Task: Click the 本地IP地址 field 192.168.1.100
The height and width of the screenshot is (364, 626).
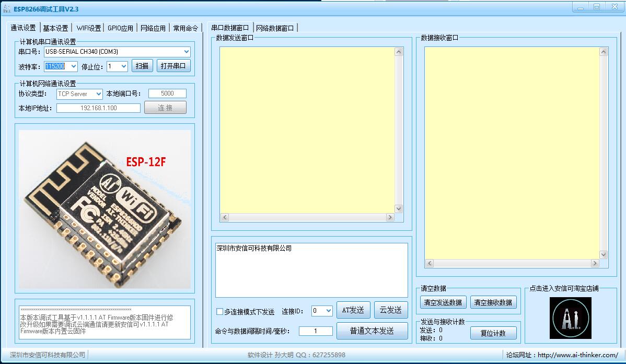Action: pyautogui.click(x=99, y=108)
